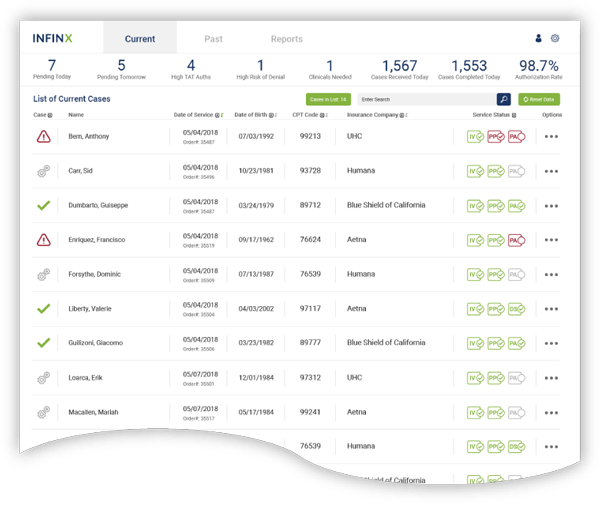Image resolution: width=600 pixels, height=523 pixels.
Task: Click PP status for Forsythe, Dominic
Action: pyautogui.click(x=496, y=275)
